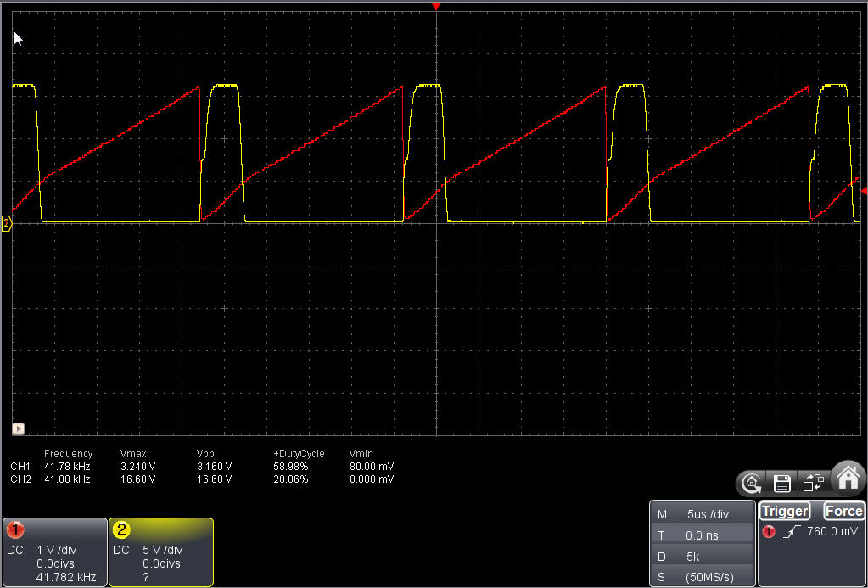Click the yellow channel 2 ground marker
The image size is (868, 588).
click(7, 223)
